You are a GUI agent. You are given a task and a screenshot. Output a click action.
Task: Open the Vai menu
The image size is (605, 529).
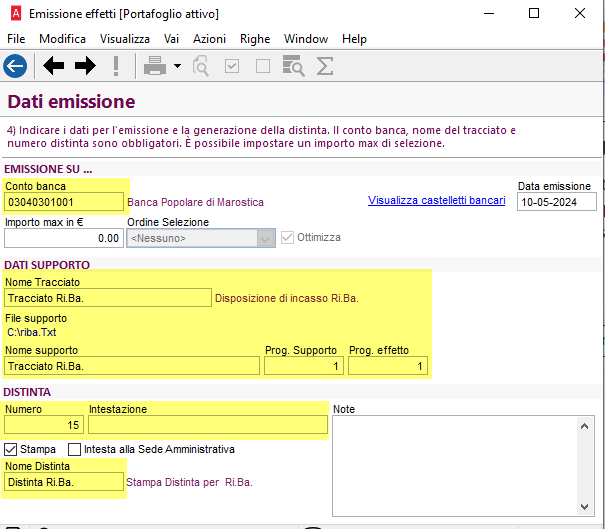[171, 39]
